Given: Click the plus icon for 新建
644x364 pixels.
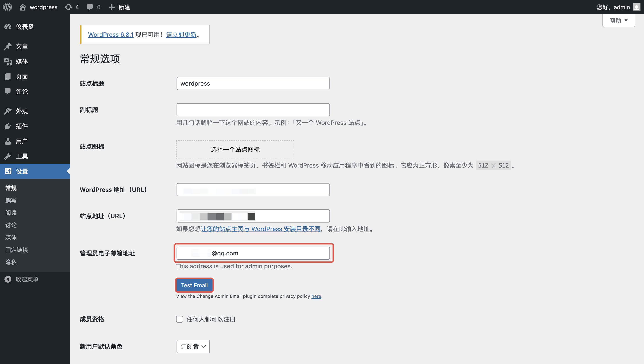Looking at the screenshot, I should [x=112, y=7].
